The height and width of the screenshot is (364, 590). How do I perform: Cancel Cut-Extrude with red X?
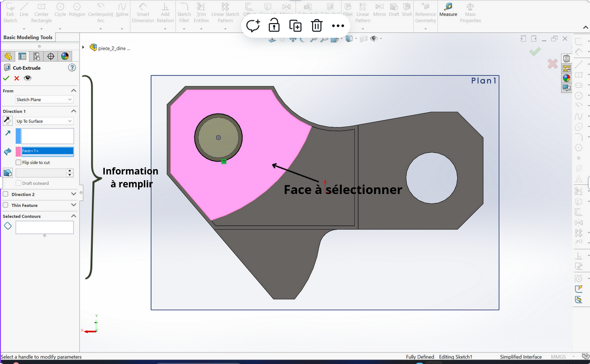tap(17, 78)
